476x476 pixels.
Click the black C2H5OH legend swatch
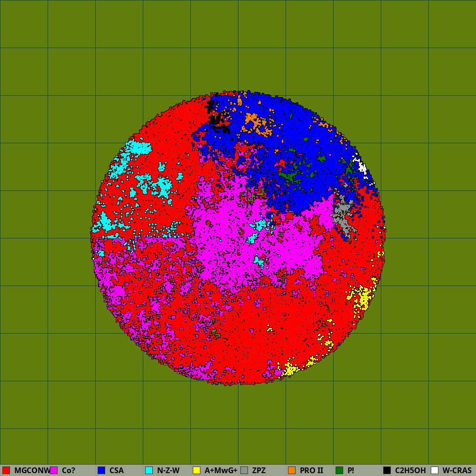(387, 470)
